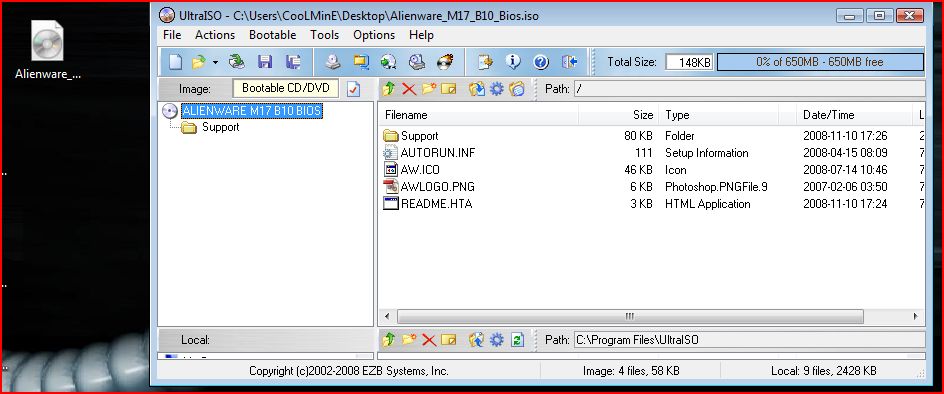Viewport: 944px width, 394px height.
Task: Open the Help menu
Action: tap(421, 35)
